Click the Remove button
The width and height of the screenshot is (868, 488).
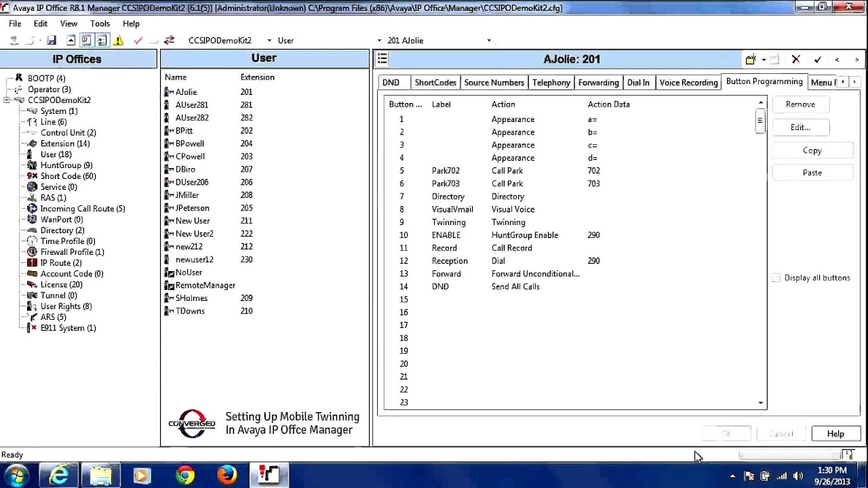[x=800, y=104]
